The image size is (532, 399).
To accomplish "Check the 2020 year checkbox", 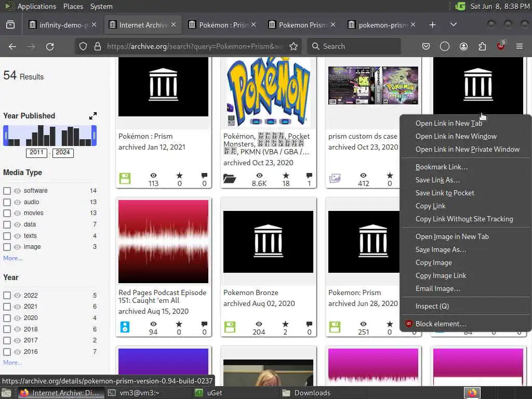I will [7, 318].
